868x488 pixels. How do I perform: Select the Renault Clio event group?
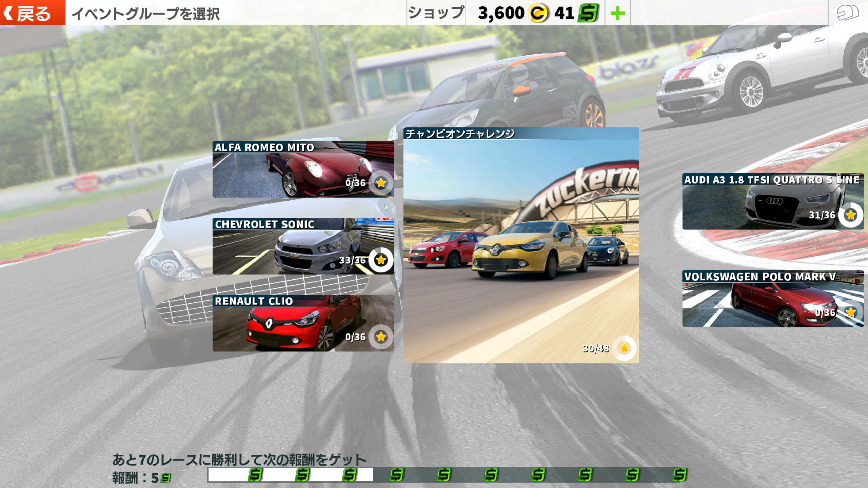pyautogui.click(x=303, y=323)
